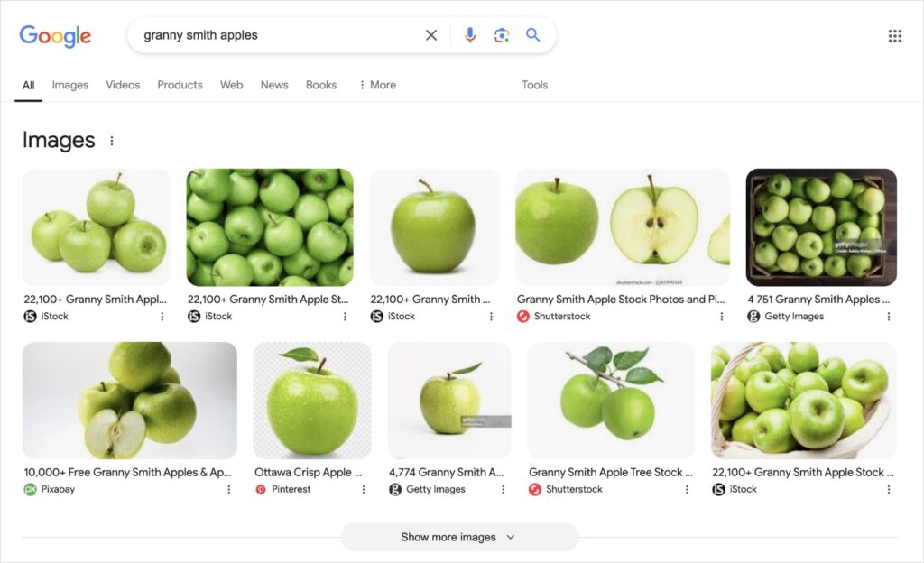Click the search magnifying glass icon
This screenshot has height=563, width=924.
coord(533,35)
